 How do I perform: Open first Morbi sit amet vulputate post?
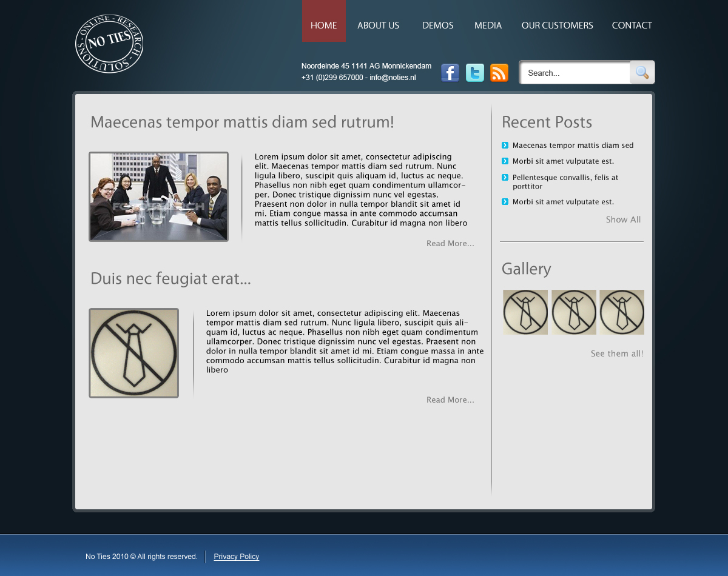click(563, 161)
